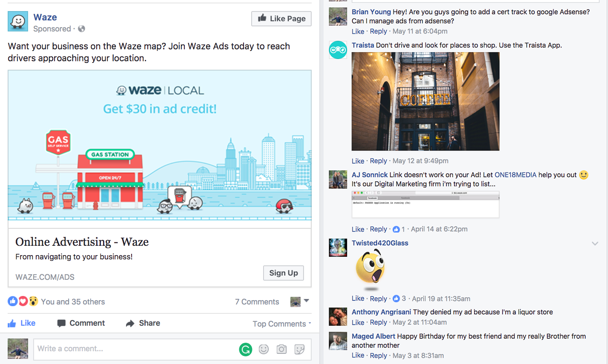Expand options chevron on Twisted420Glass comment
The image size is (608, 364).
[595, 243]
